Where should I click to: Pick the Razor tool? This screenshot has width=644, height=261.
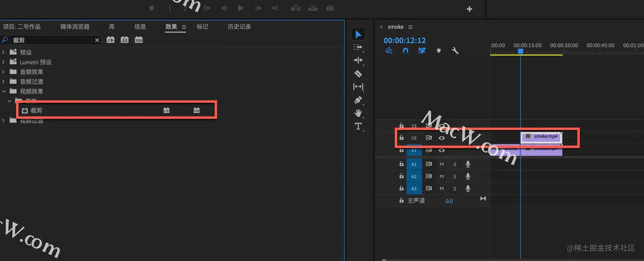point(358,74)
